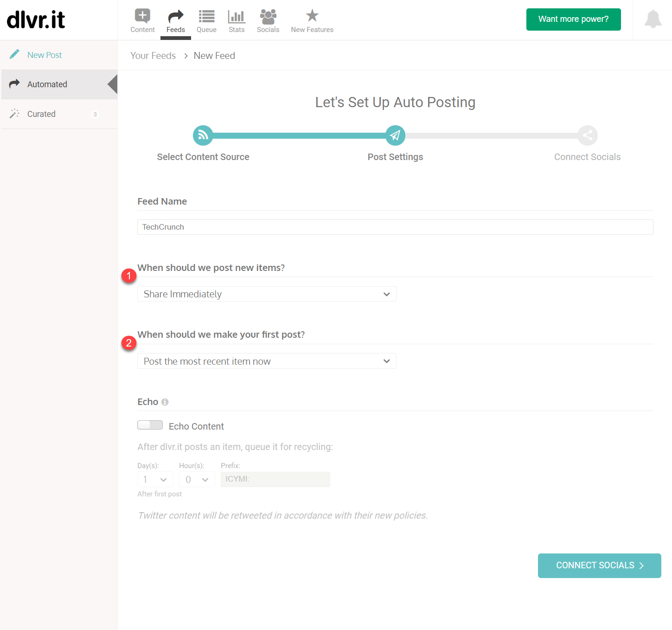
Task: Click the ICYMI Prefix input field
Action: pos(275,479)
